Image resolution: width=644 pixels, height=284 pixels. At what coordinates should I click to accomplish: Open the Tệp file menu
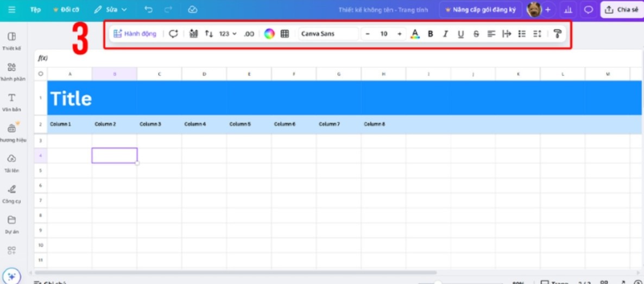coord(35,10)
